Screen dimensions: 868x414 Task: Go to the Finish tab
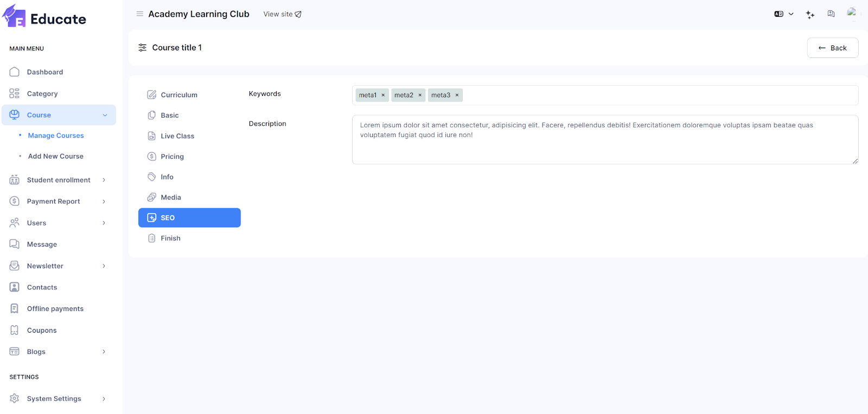pos(170,238)
